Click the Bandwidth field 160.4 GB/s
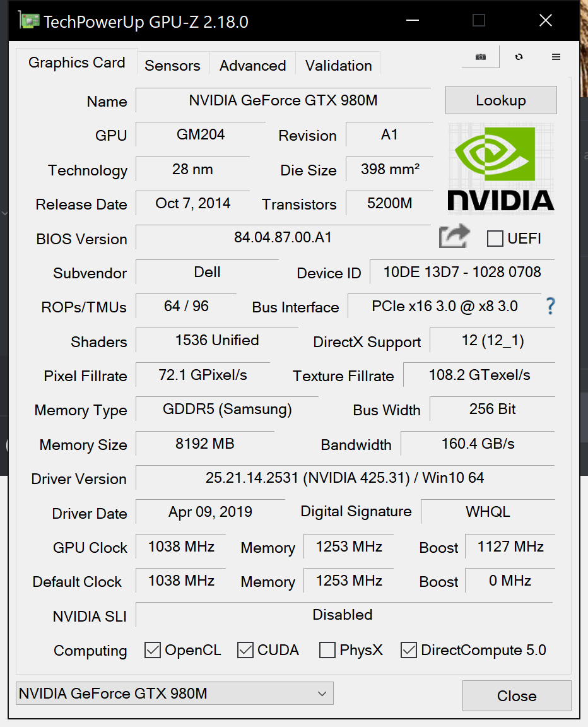 coord(478,444)
